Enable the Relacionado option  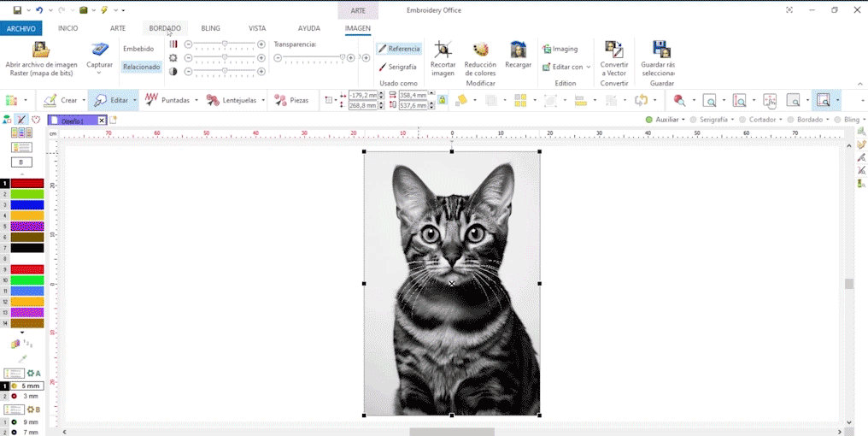[x=141, y=67]
